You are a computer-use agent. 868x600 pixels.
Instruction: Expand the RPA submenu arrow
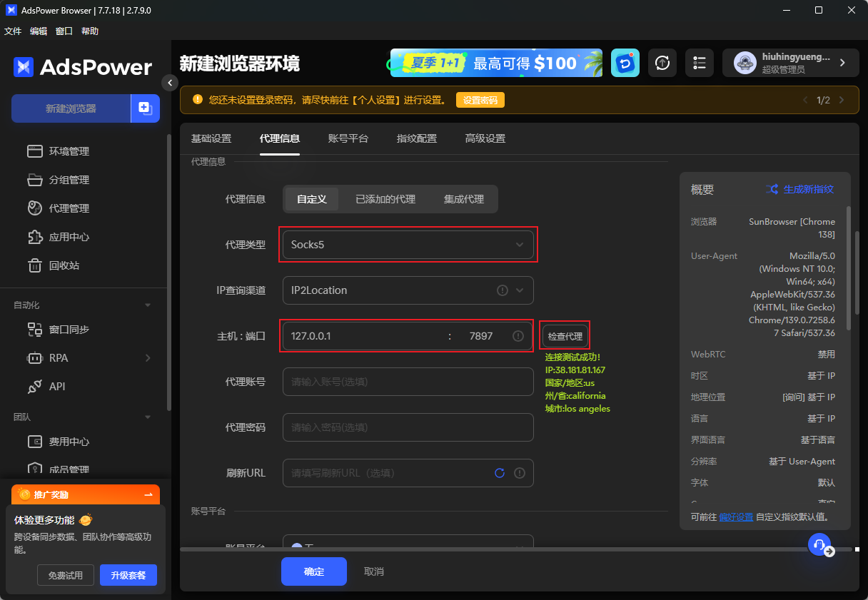pyautogui.click(x=148, y=358)
